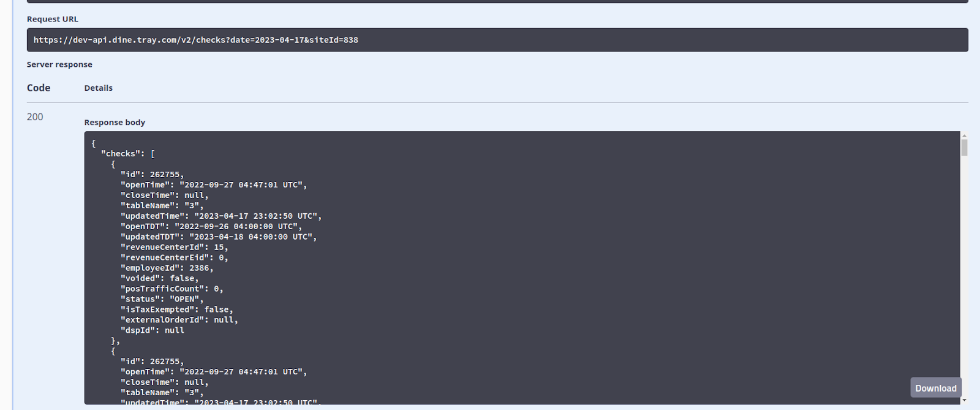Click the "Response body" label

pos(115,122)
